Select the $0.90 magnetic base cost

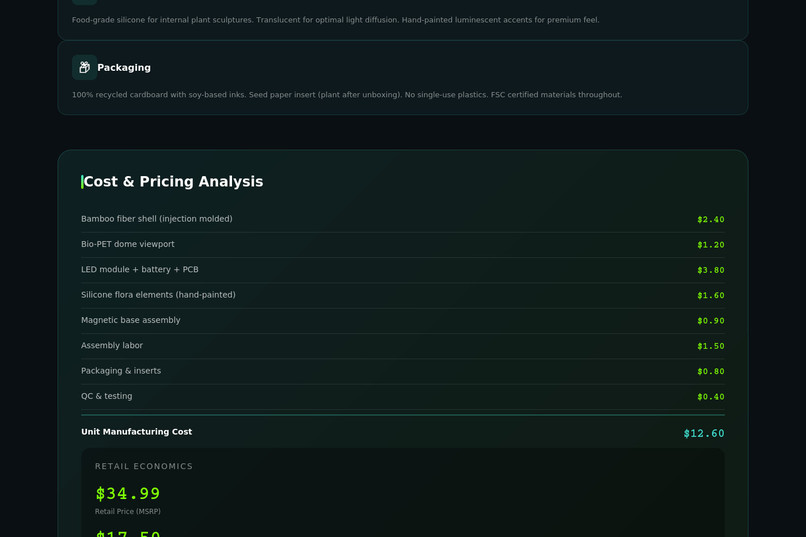point(710,321)
